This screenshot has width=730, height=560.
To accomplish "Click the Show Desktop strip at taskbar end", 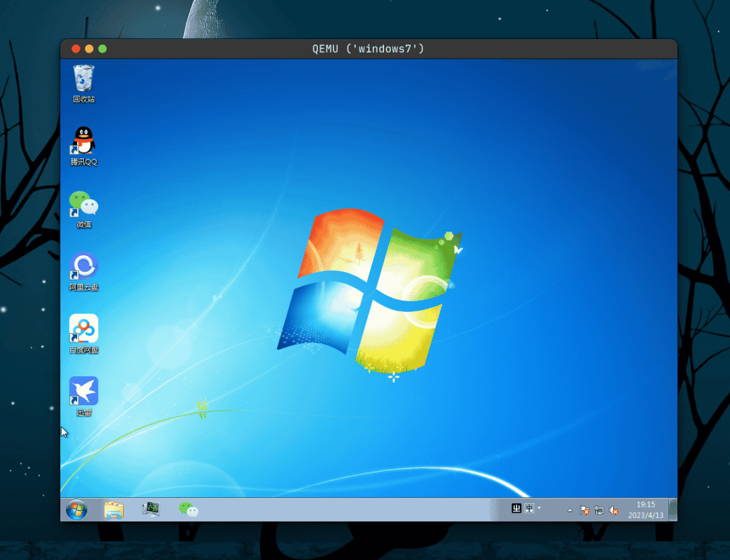I will point(673,509).
